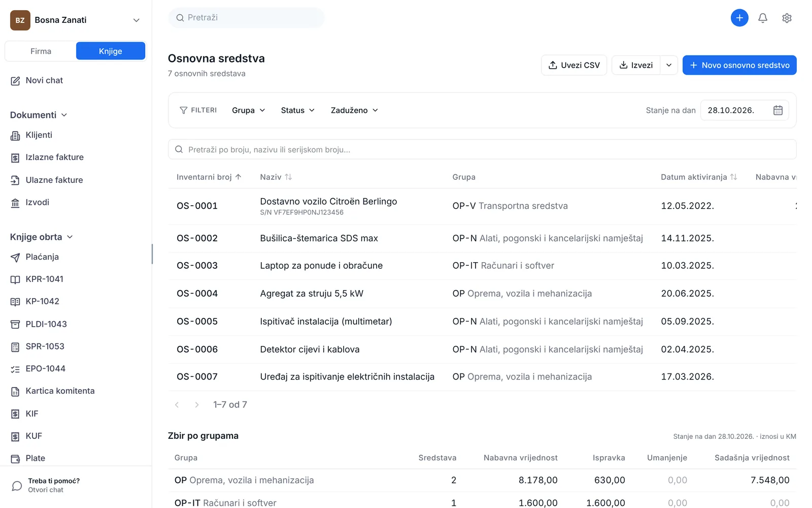Collapse the Dokumenti section

click(39, 115)
